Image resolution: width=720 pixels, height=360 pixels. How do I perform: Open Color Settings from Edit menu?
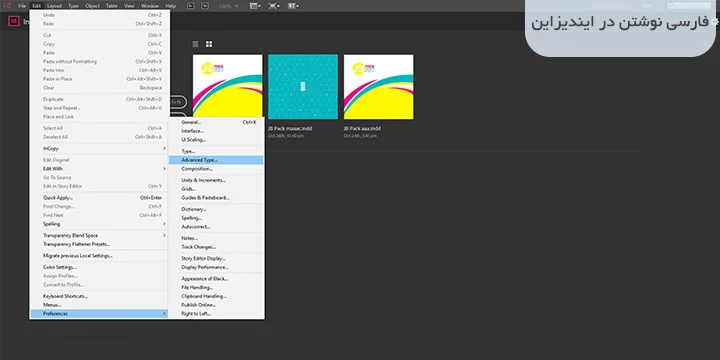pos(99,267)
